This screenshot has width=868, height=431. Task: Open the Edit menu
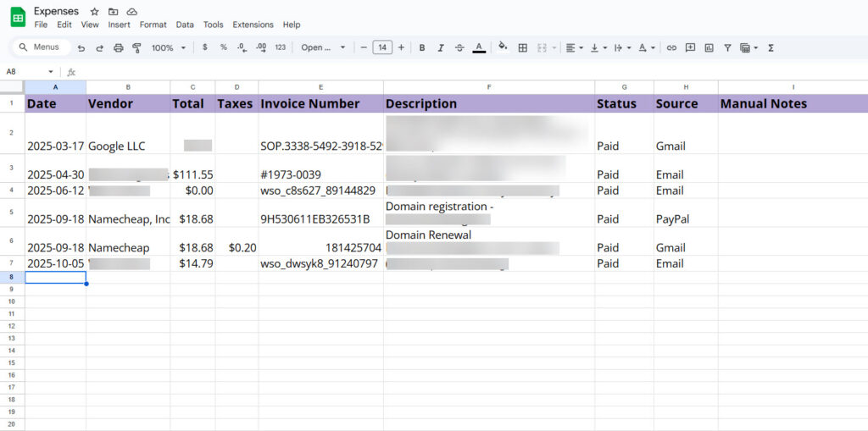64,25
